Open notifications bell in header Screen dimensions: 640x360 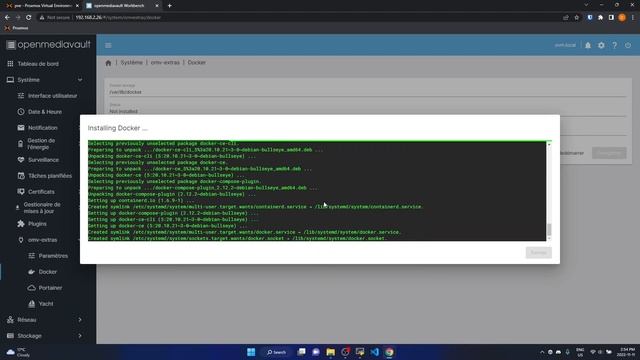pyautogui.click(x=588, y=45)
